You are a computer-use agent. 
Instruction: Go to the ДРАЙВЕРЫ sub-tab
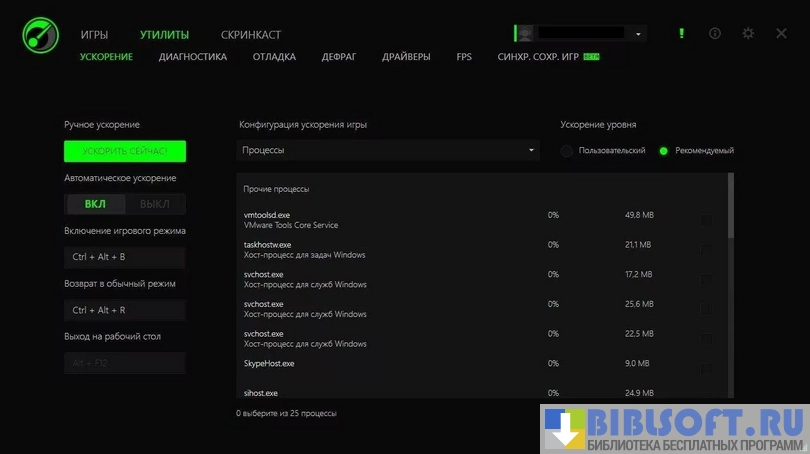point(406,57)
